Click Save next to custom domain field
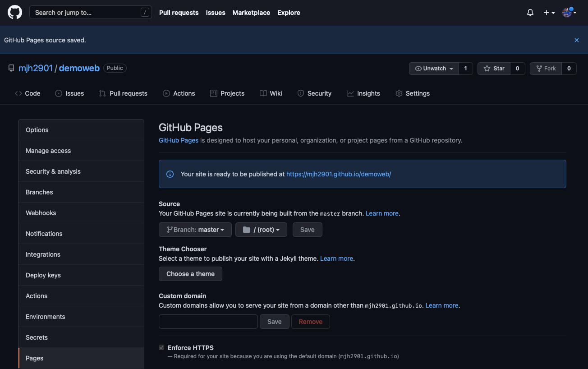This screenshot has height=369, width=588. coord(275,322)
